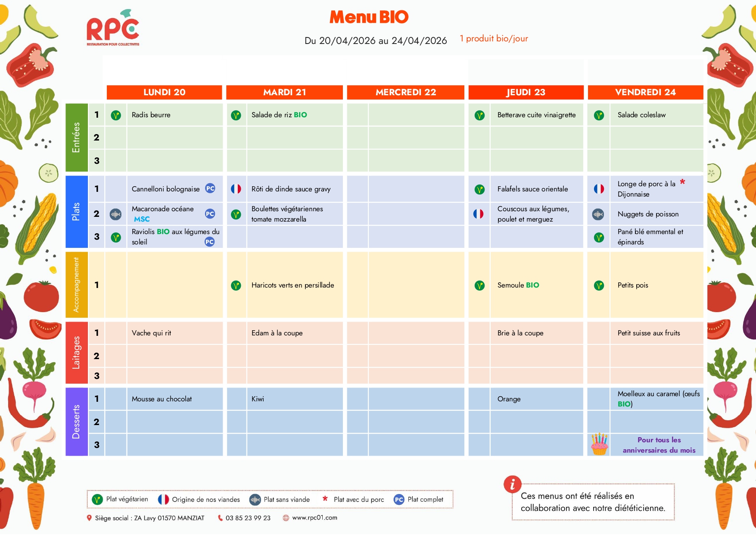Screen dimensions: 756x535
Task: Click the RPC logo
Action: (x=113, y=28)
